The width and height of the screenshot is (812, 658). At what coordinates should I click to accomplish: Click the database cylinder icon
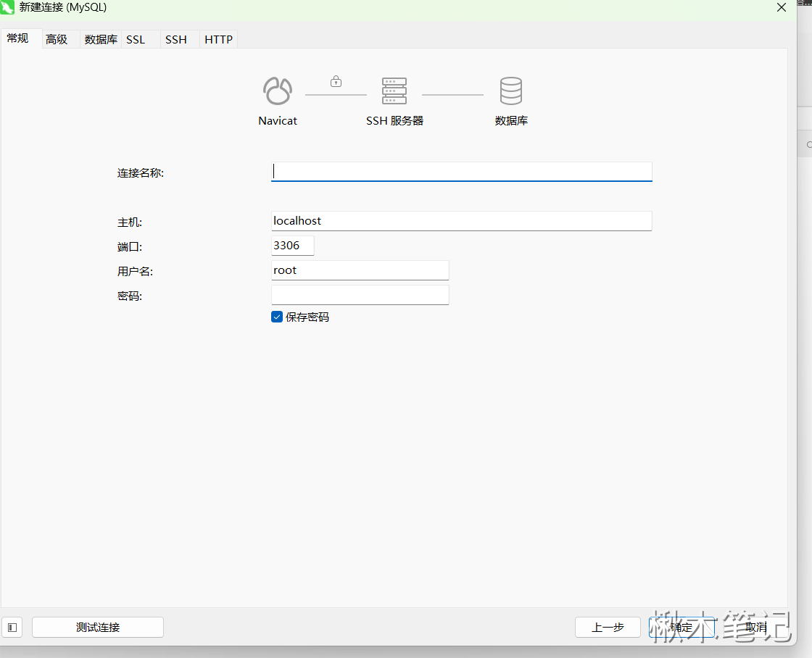click(510, 91)
